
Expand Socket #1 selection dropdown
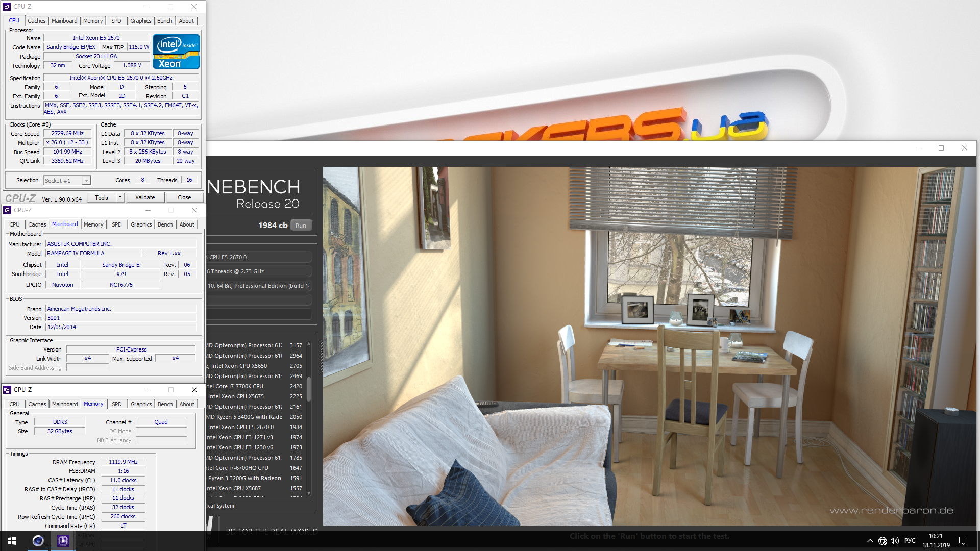pos(86,181)
